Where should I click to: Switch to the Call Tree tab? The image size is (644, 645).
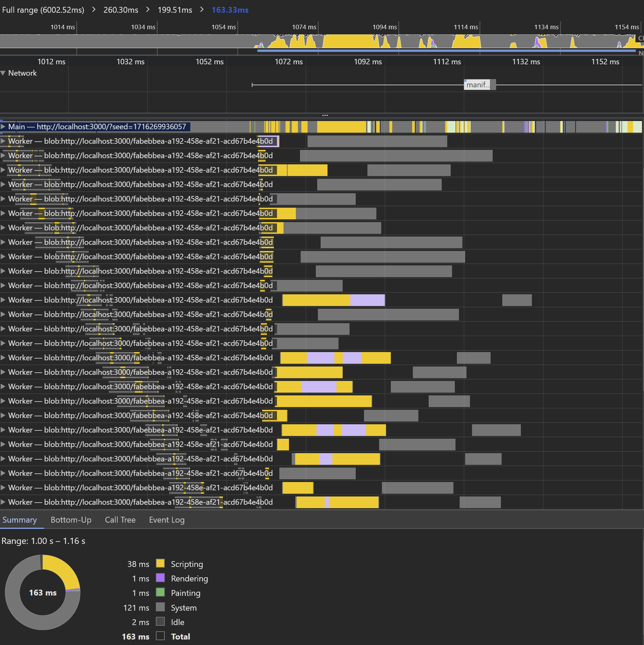pyautogui.click(x=120, y=520)
